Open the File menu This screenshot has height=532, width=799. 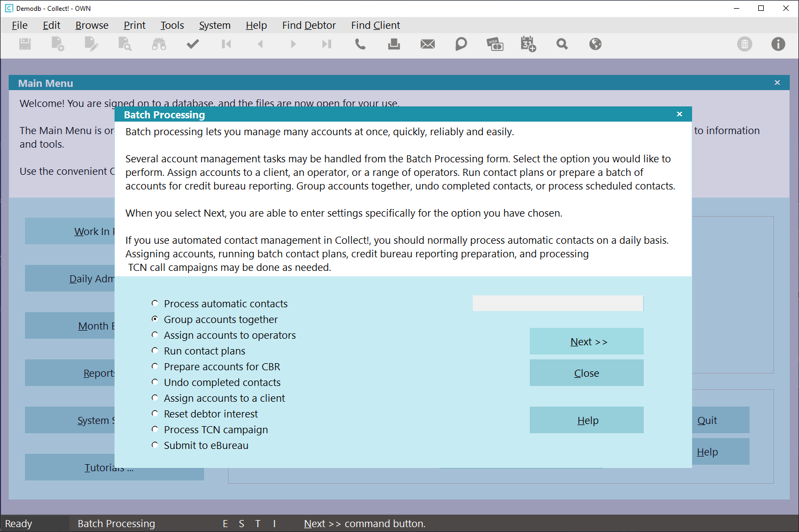point(20,25)
